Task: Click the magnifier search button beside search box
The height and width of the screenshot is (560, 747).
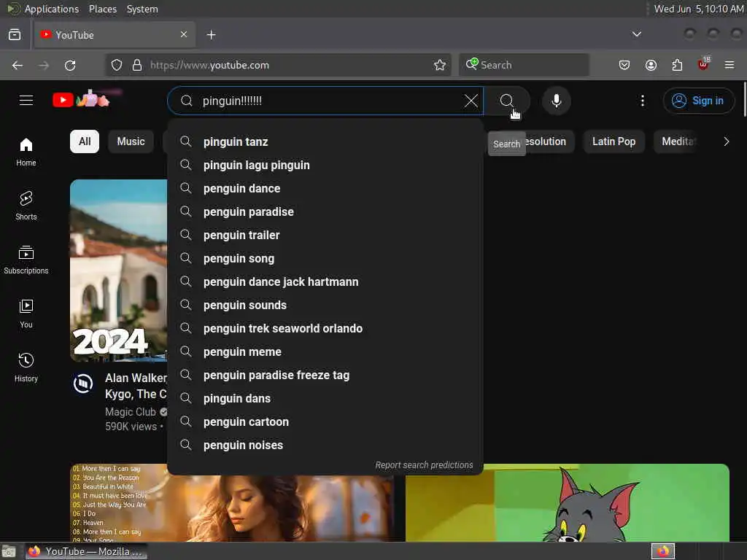Action: (507, 101)
